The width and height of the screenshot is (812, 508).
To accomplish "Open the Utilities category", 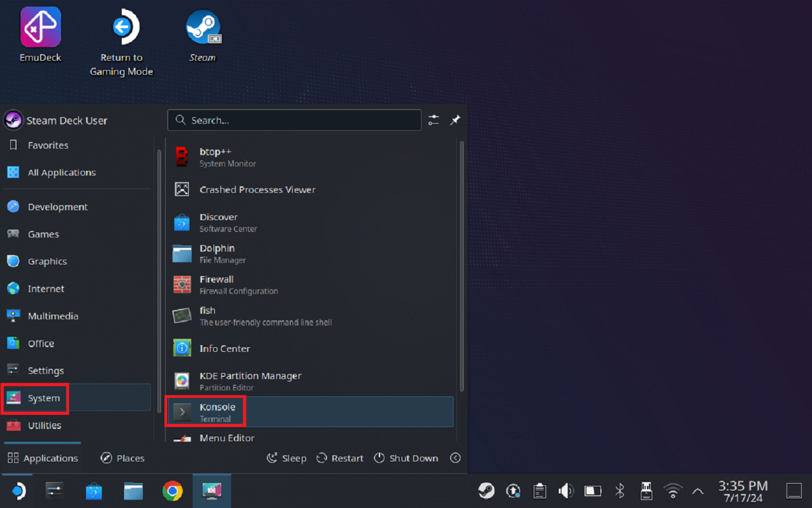I will [x=77, y=425].
